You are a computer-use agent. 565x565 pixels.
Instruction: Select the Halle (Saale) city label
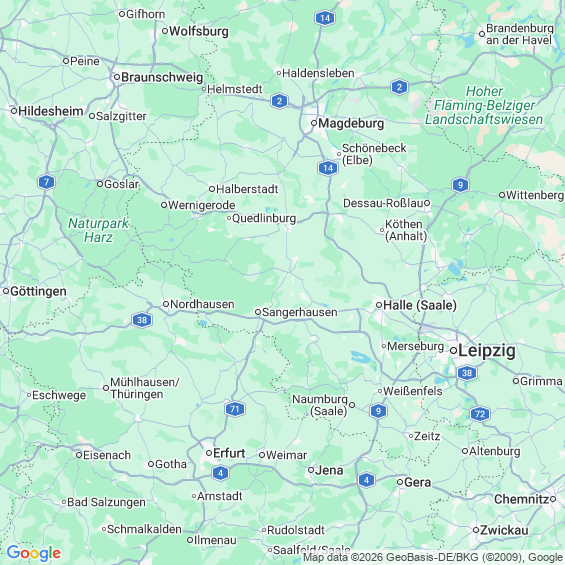420,305
